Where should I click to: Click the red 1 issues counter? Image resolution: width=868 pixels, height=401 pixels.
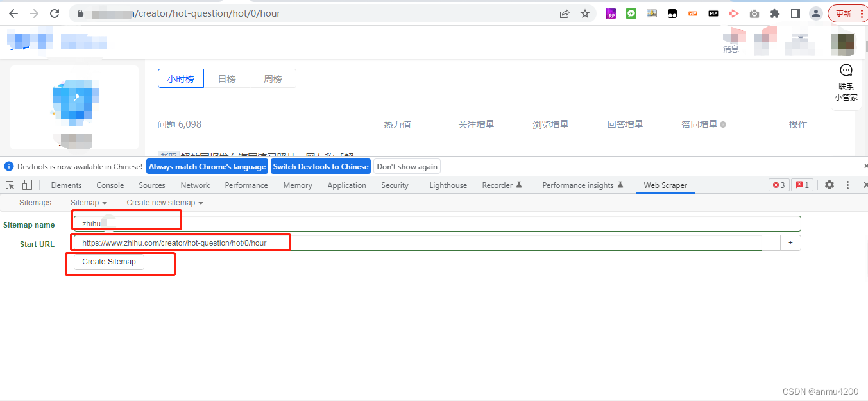(x=803, y=185)
